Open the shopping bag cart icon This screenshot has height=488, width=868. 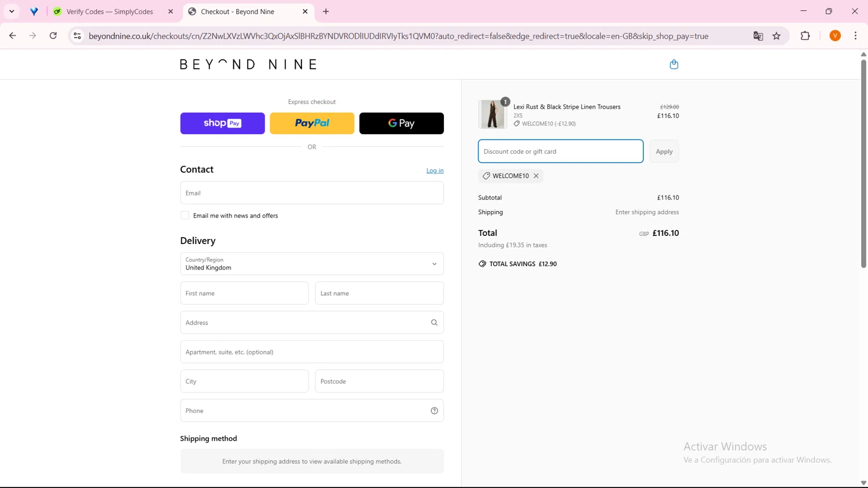pos(674,64)
